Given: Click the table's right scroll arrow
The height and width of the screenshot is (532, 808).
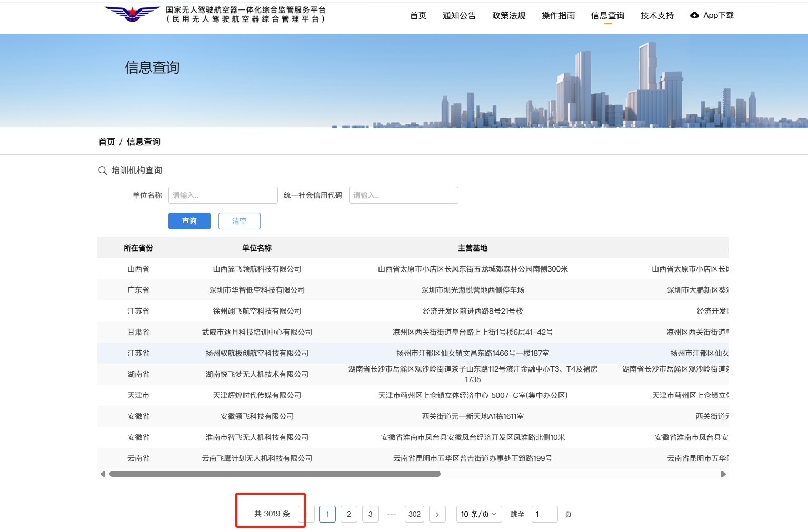Looking at the screenshot, I should [723, 474].
